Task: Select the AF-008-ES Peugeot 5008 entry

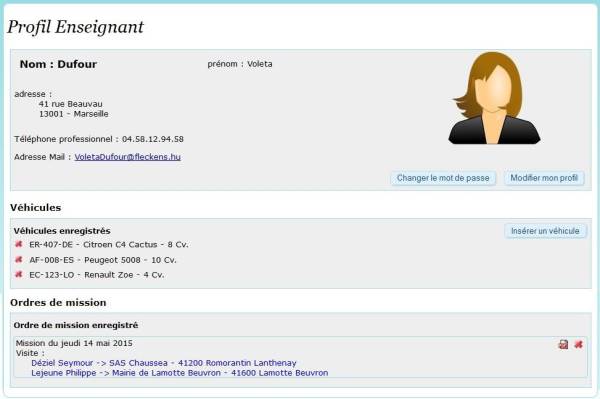Action: pos(103,260)
